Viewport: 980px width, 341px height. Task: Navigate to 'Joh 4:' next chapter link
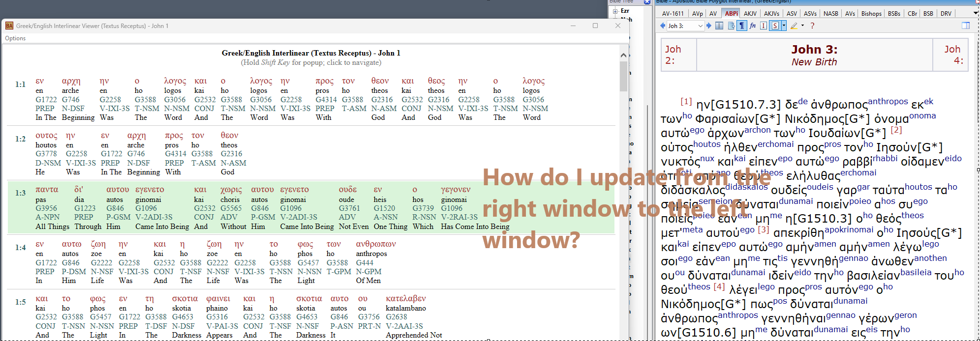point(953,55)
